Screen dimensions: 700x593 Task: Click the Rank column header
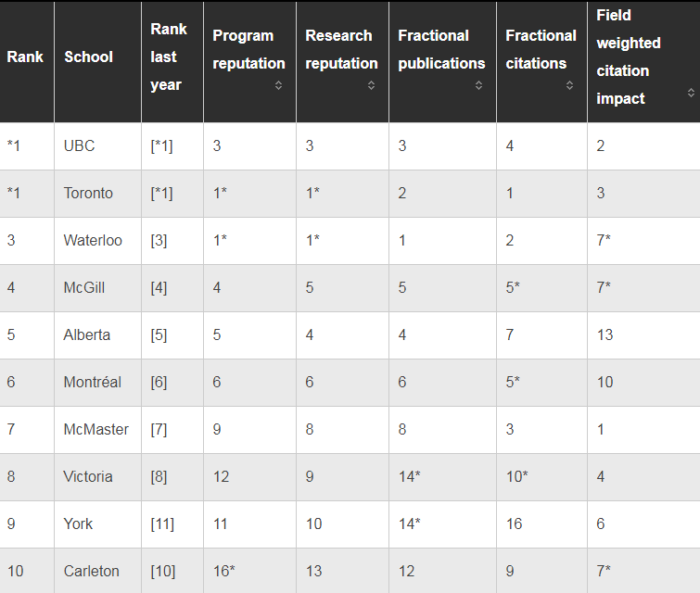point(25,57)
